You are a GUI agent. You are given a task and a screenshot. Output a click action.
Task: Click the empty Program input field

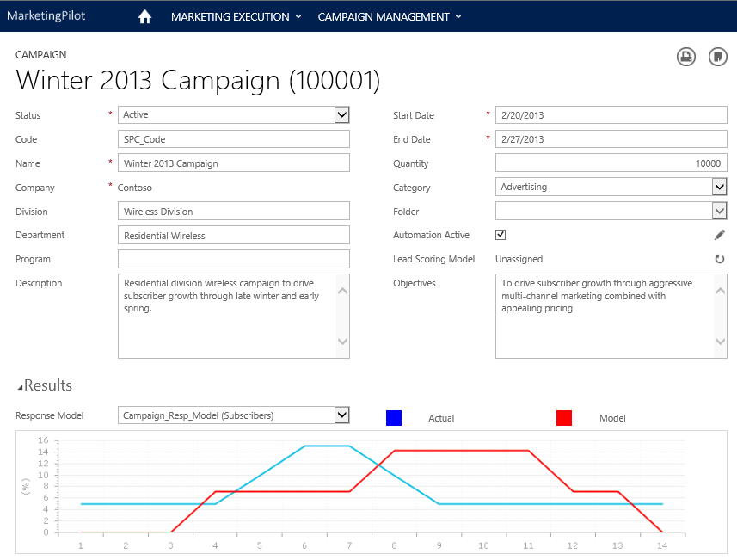[x=233, y=259]
